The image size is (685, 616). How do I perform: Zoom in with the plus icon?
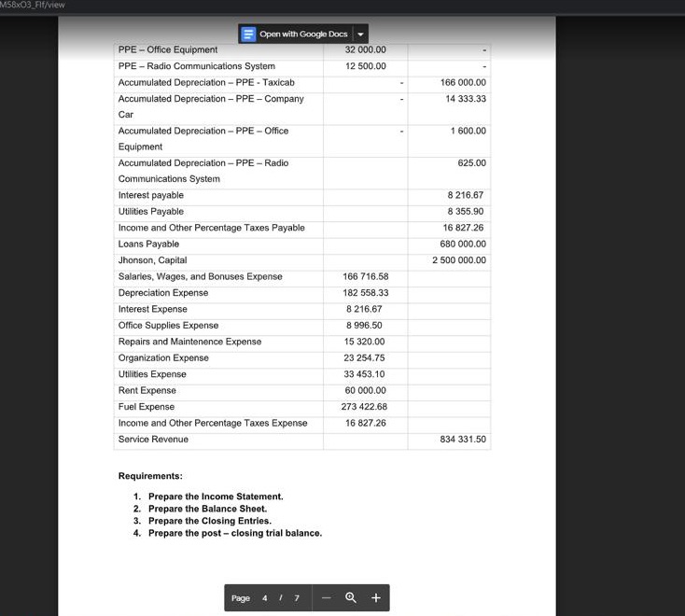[376, 597]
